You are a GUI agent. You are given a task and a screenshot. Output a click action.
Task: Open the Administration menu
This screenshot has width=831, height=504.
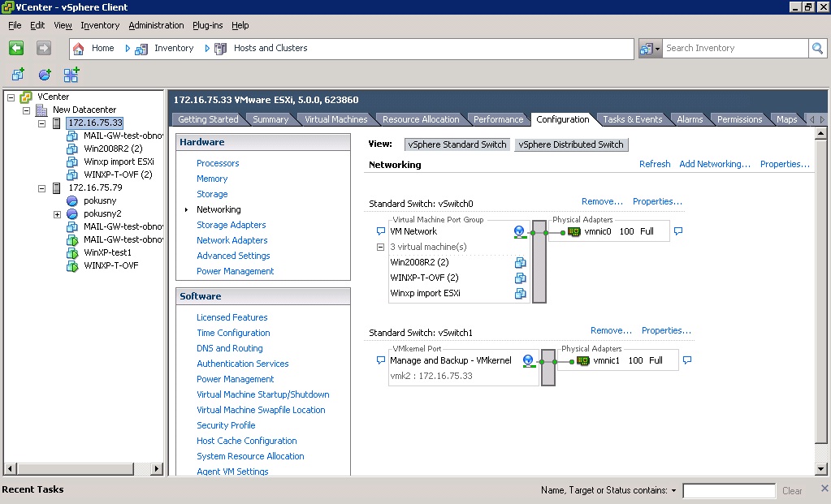156,25
